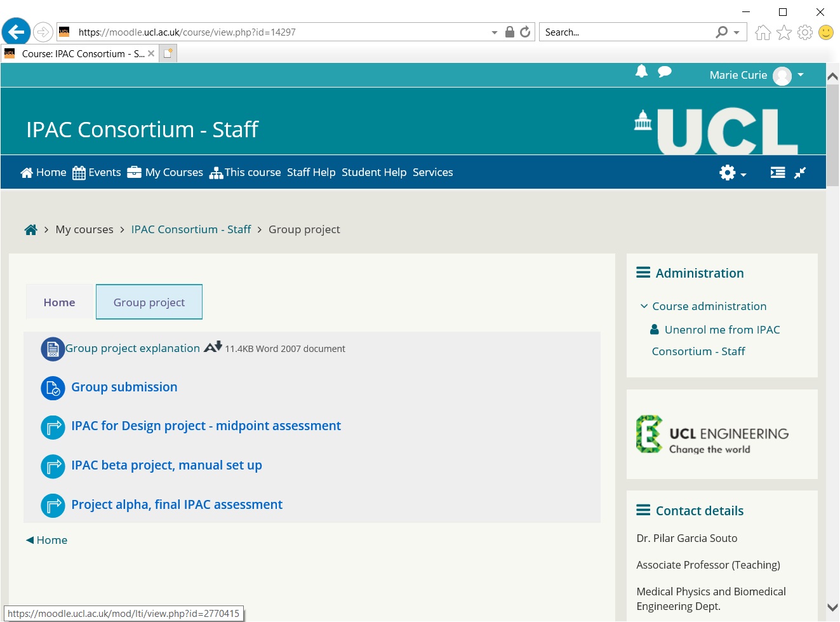
Task: Open Project alpha, final IPAC assessment
Action: click(x=177, y=504)
